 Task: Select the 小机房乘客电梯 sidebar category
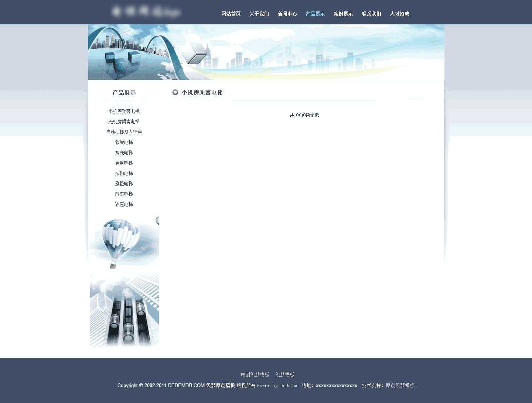coord(124,111)
